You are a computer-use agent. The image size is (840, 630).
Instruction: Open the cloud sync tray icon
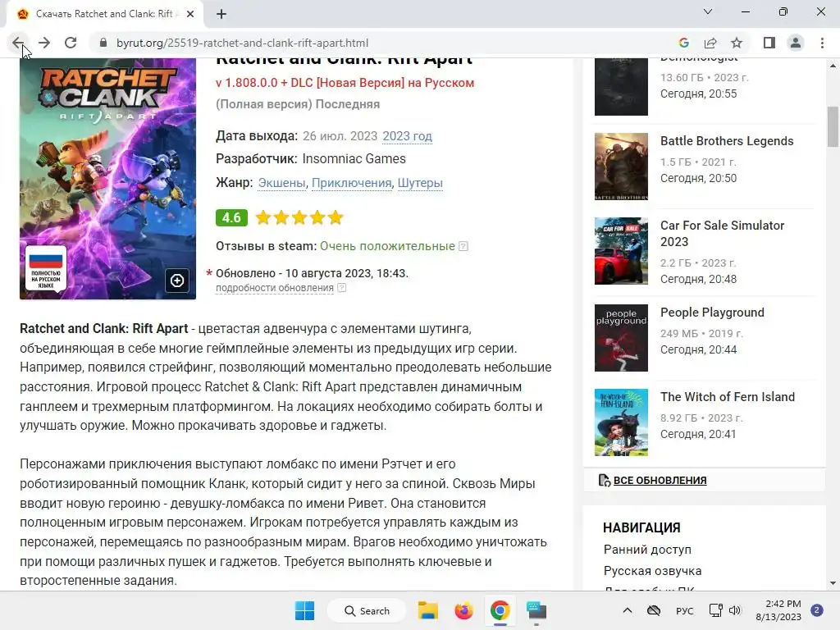point(654,610)
